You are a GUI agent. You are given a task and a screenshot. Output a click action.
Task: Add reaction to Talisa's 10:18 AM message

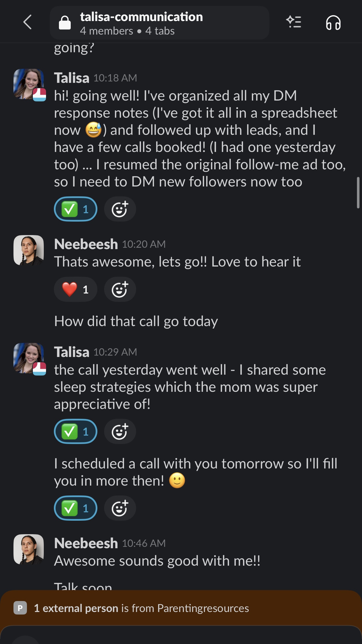[x=120, y=209]
